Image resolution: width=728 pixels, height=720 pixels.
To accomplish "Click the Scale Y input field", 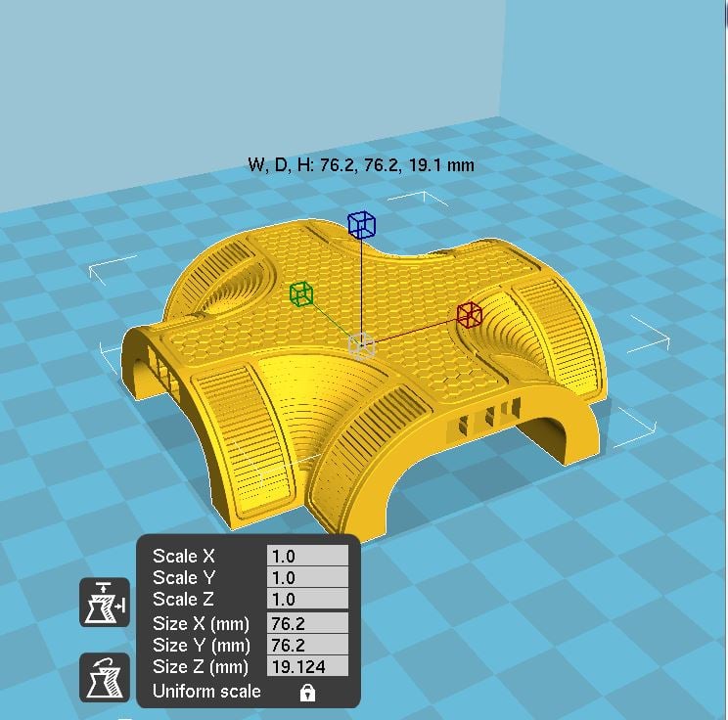I will [x=307, y=577].
